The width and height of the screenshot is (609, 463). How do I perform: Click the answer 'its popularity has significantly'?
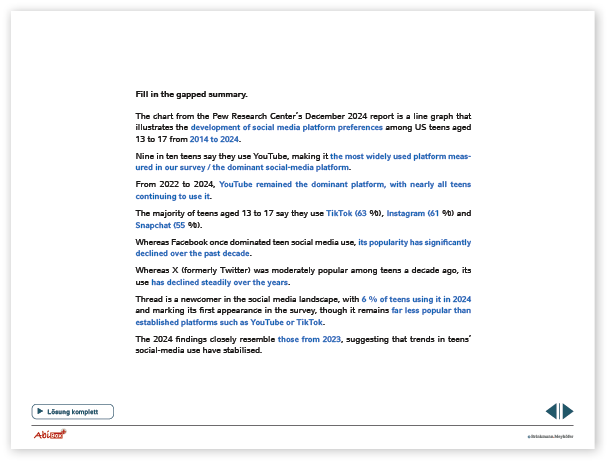point(414,242)
